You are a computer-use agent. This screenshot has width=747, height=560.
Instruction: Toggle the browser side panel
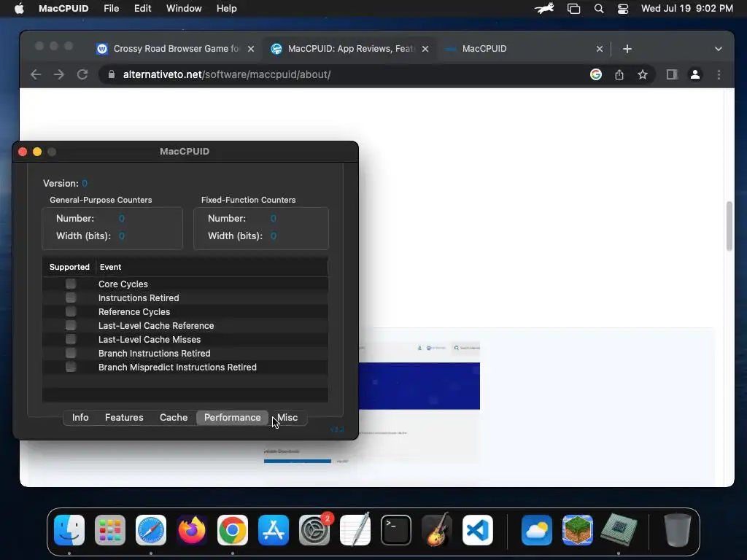(x=672, y=74)
